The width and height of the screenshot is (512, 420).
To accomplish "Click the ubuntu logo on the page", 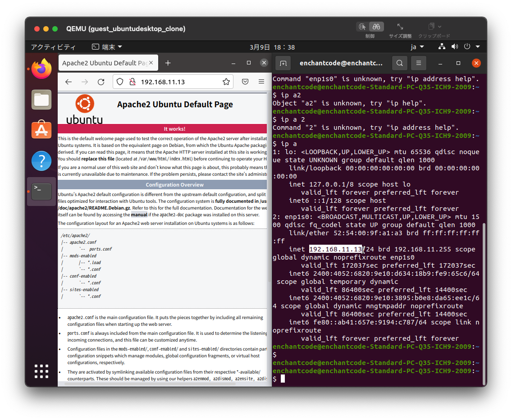I will [x=85, y=110].
